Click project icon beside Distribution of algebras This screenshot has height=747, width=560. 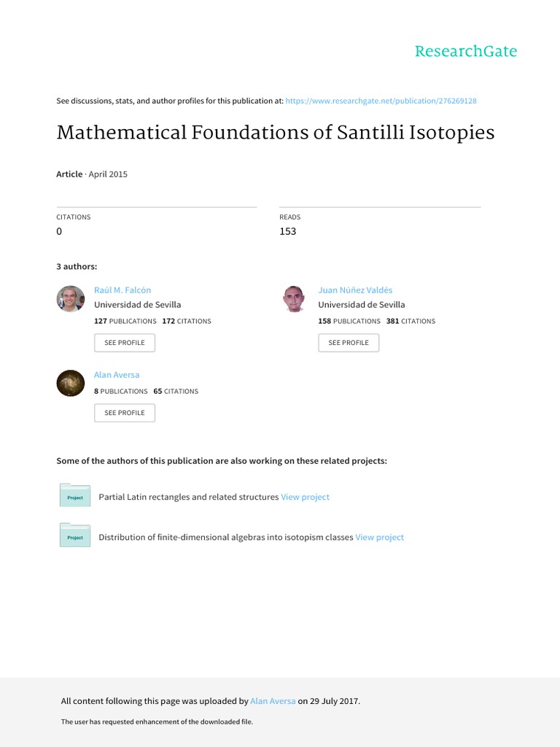pos(74,535)
